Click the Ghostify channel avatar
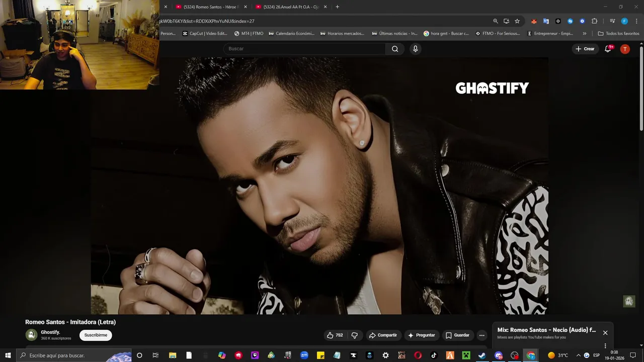The height and width of the screenshot is (362, 644). click(x=32, y=335)
